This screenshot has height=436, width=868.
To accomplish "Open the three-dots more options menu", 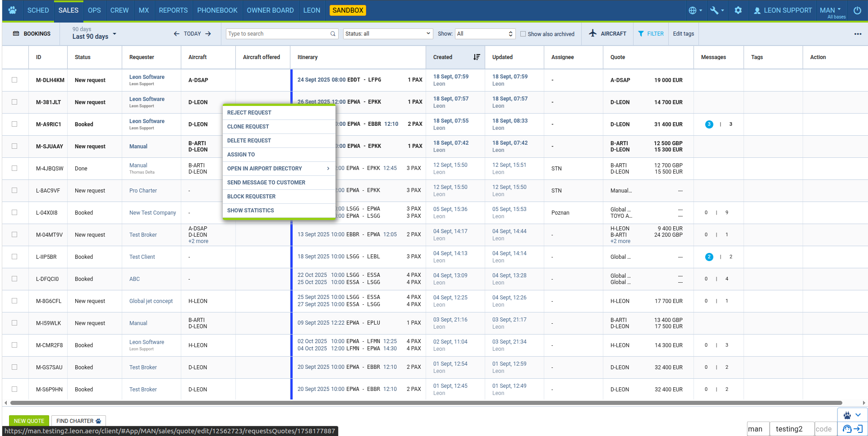I will tap(858, 34).
